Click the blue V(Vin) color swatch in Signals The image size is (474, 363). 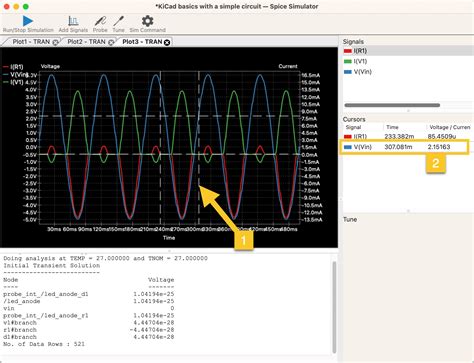[348, 72]
